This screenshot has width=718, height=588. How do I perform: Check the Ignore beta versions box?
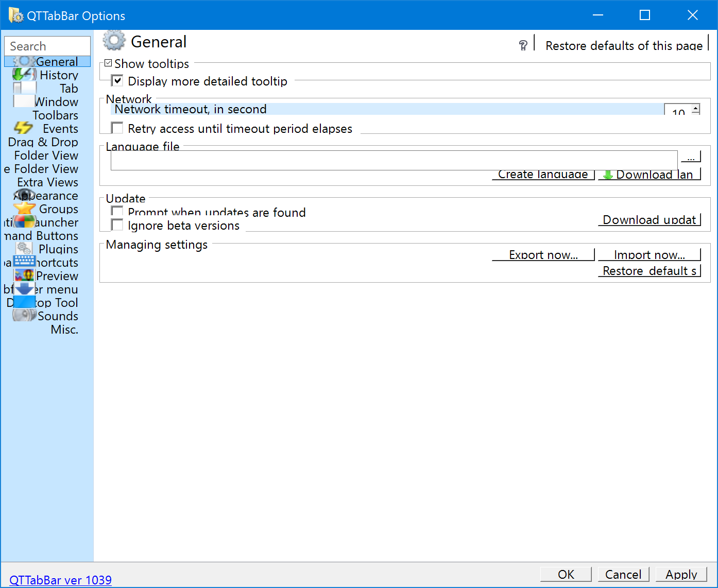(x=117, y=225)
